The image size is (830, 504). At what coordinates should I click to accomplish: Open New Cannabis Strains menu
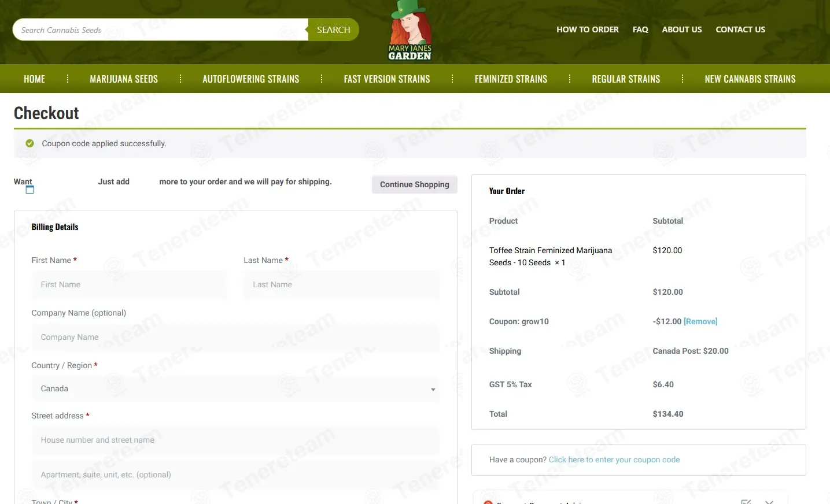[x=750, y=79]
